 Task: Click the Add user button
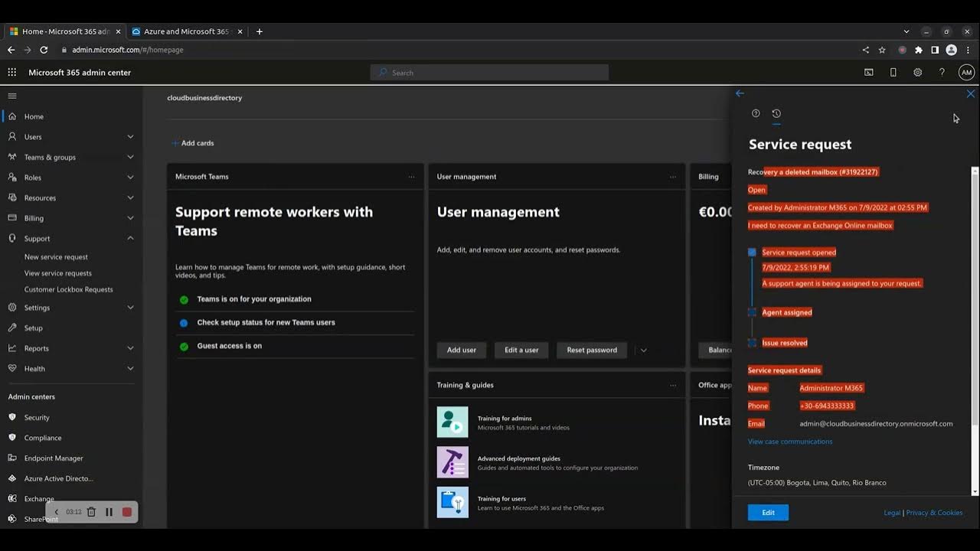(x=462, y=350)
